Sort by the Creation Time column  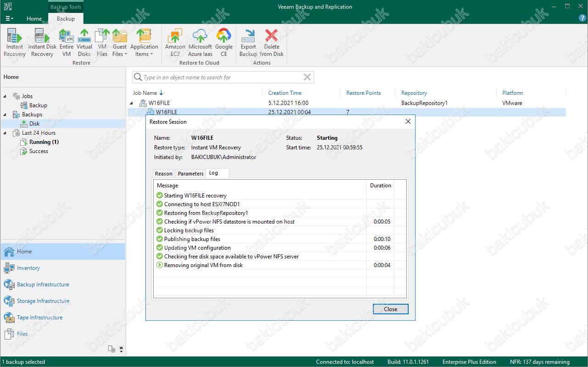(285, 93)
